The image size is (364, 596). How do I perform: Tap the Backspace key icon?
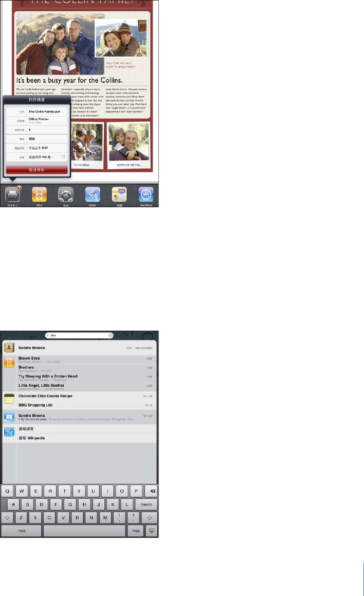pos(152,491)
